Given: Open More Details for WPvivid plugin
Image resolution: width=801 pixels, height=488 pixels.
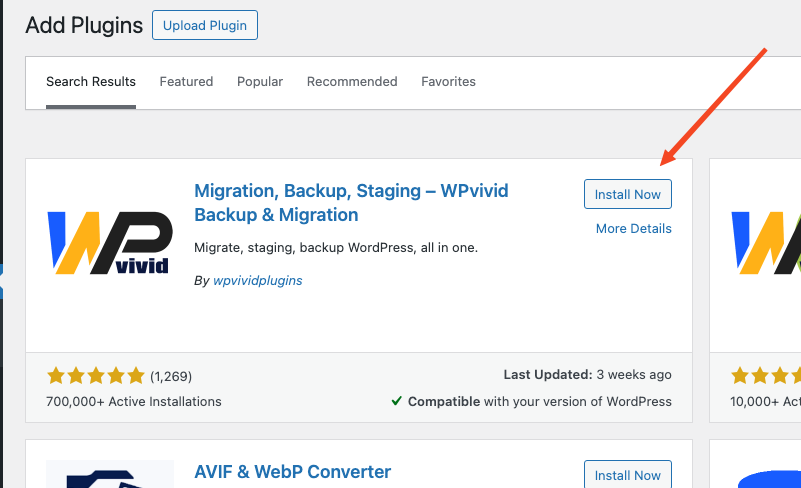Looking at the screenshot, I should (633, 228).
